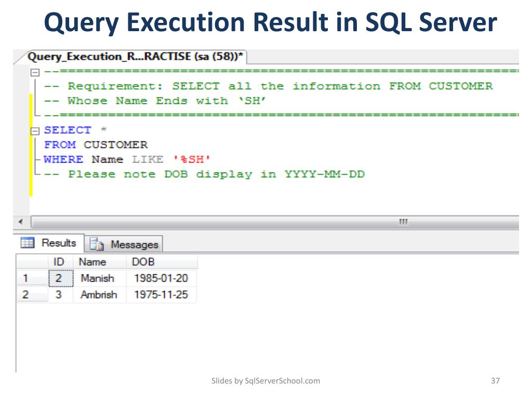Click the 1975-11-25 DOB cell

pos(162,295)
